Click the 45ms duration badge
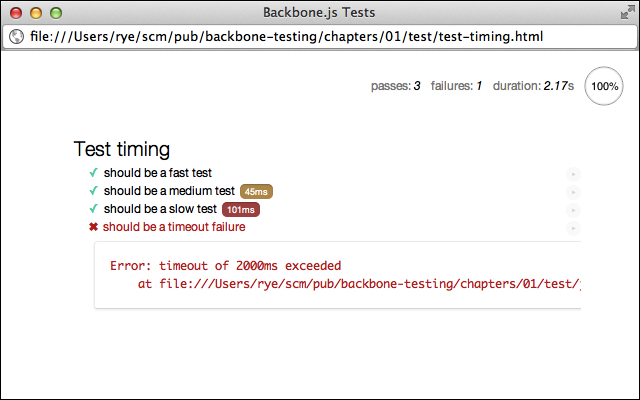This screenshot has height=400, width=640. (x=256, y=191)
